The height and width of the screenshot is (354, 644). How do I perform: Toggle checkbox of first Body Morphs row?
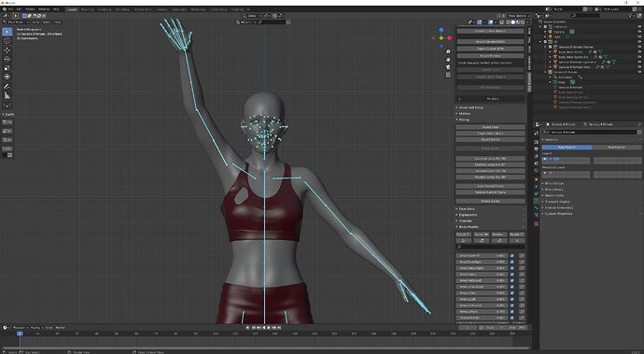point(512,256)
